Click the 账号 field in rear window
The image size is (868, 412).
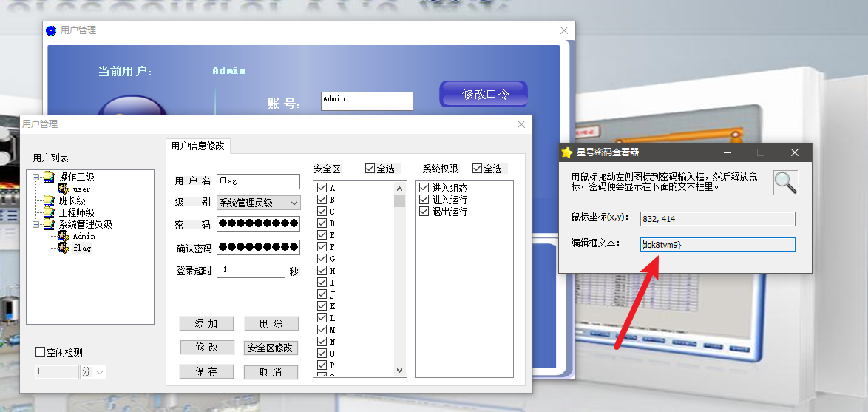pyautogui.click(x=367, y=101)
